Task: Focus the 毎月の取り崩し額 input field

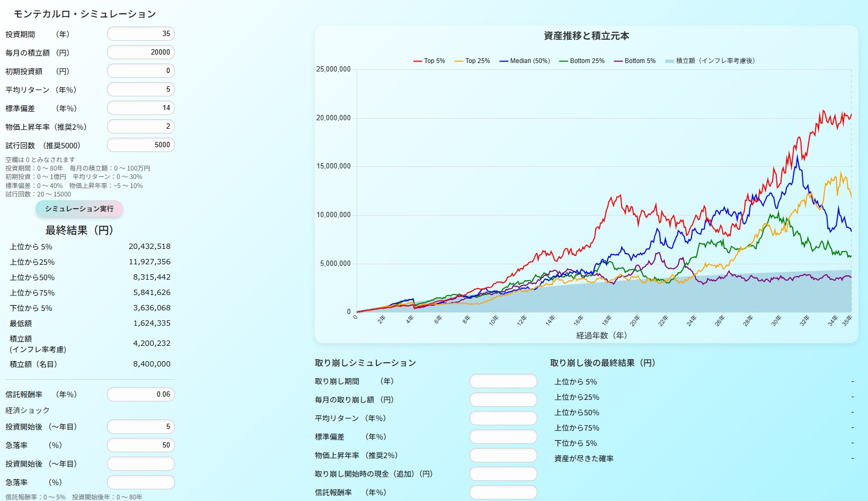Action: [503, 400]
